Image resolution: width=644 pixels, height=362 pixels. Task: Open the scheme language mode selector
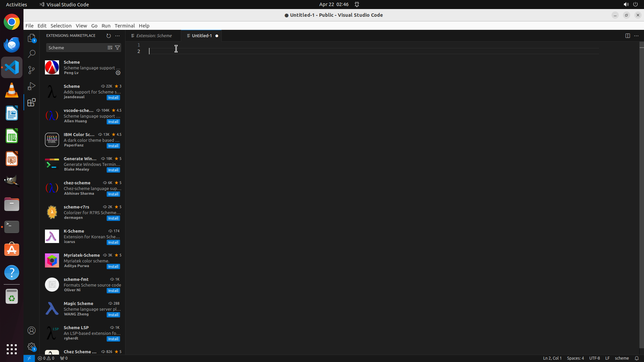click(622, 358)
